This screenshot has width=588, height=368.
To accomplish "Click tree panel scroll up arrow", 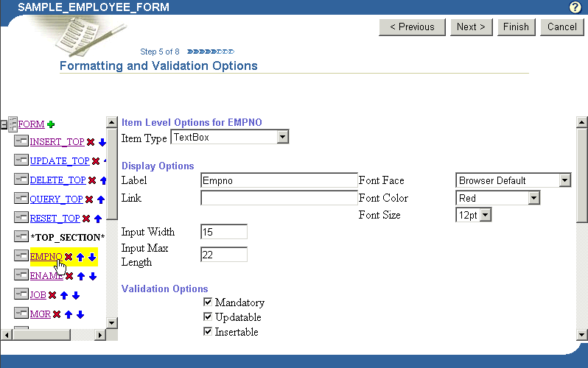I will (112, 122).
